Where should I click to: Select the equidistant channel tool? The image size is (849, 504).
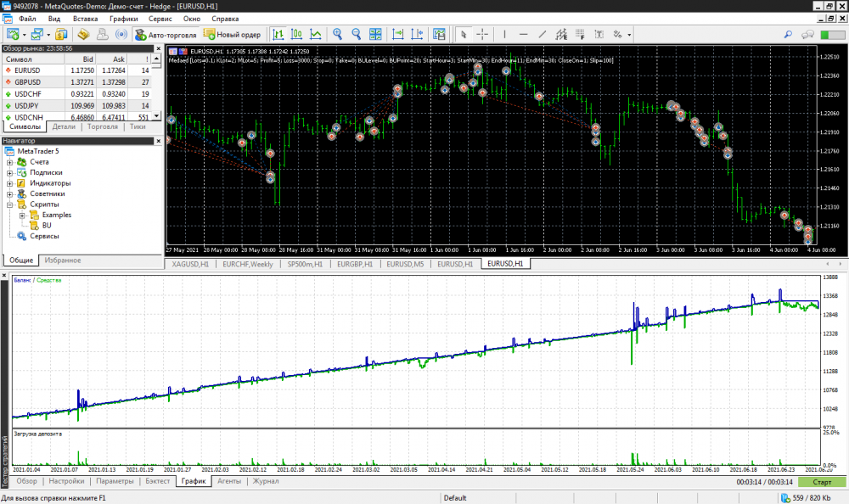point(561,35)
